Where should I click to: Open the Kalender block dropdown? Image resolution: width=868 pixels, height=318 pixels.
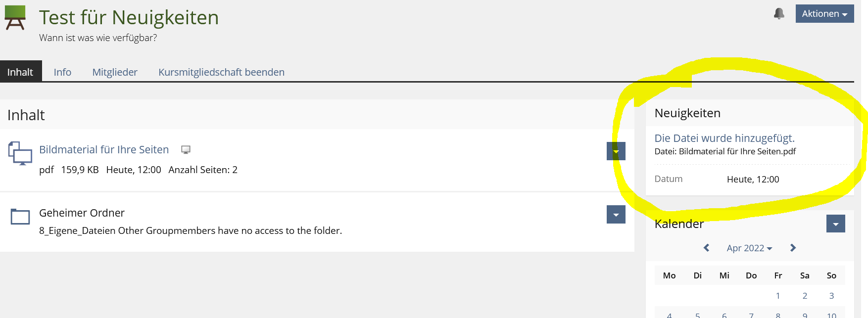835,224
